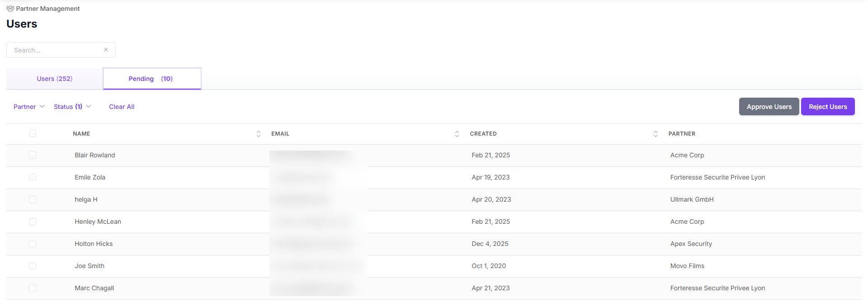The image size is (868, 302).
Task: Open the Henley McLean user row
Action: click(x=434, y=222)
